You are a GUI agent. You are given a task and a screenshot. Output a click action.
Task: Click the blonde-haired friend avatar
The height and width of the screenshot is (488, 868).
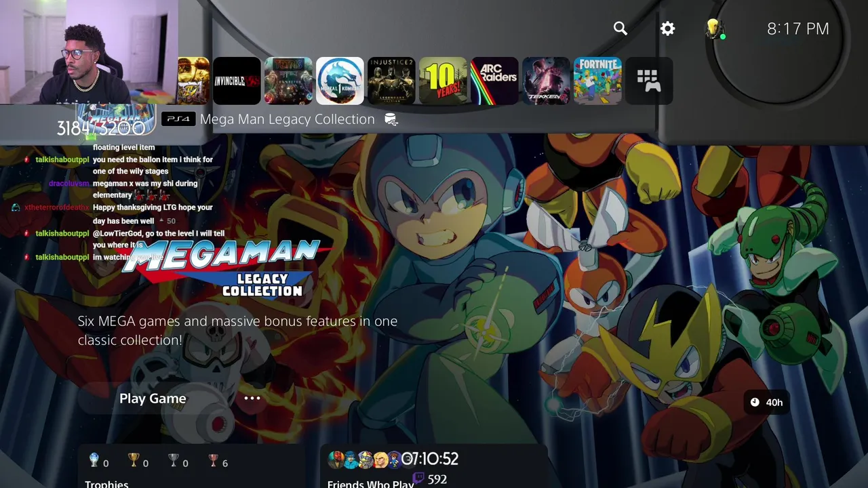(x=380, y=460)
